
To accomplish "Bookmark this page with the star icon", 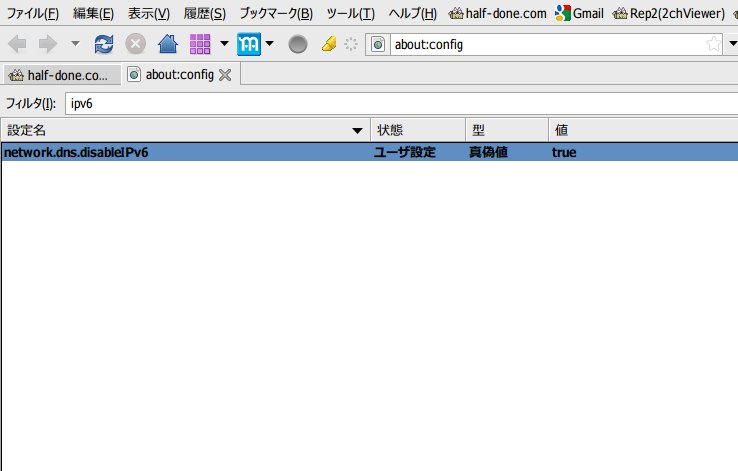I will [x=714, y=44].
